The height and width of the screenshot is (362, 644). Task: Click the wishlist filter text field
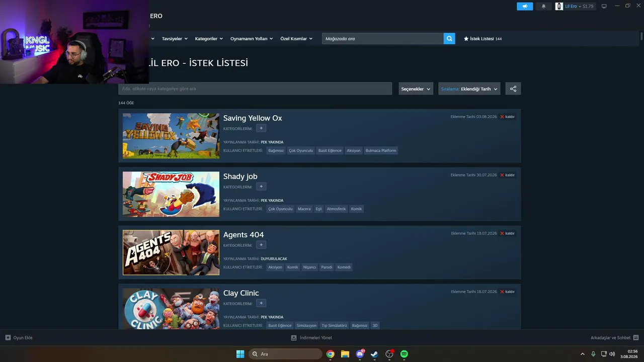click(255, 89)
